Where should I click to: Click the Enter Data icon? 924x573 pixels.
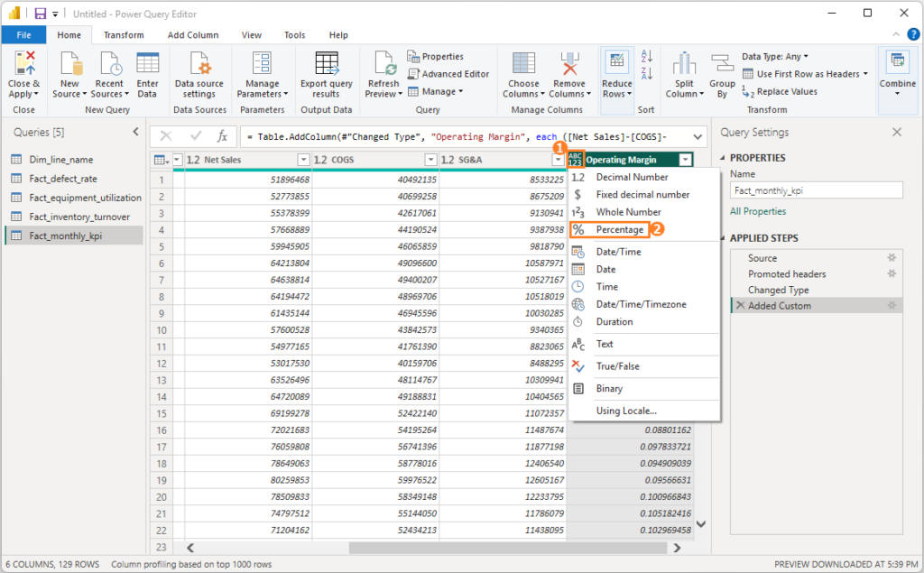click(x=147, y=63)
